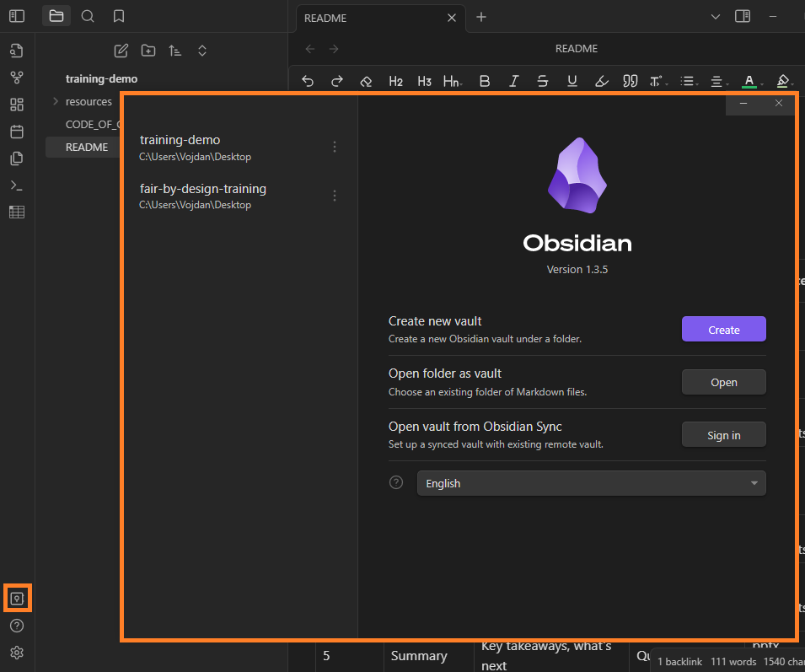Open the heading level dropdown arrow
This screenshot has width=805, height=672.
click(462, 83)
